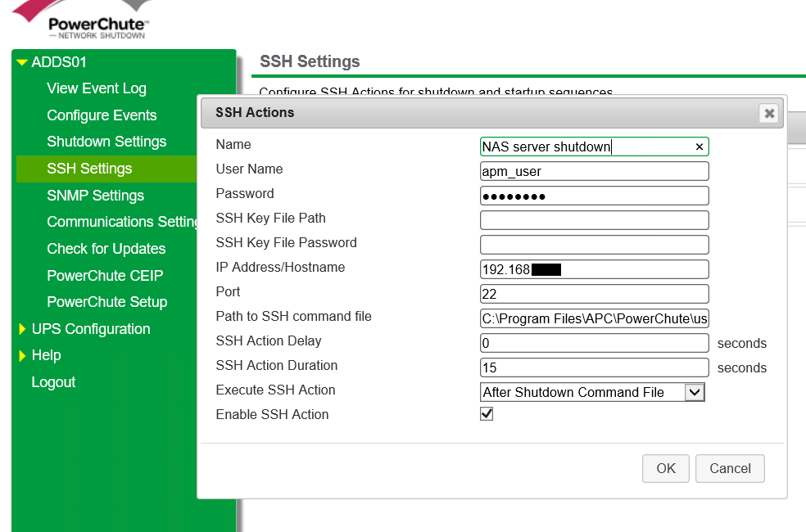Click Logout in the sidebar
Viewport: 806px width, 532px height.
pos(53,382)
